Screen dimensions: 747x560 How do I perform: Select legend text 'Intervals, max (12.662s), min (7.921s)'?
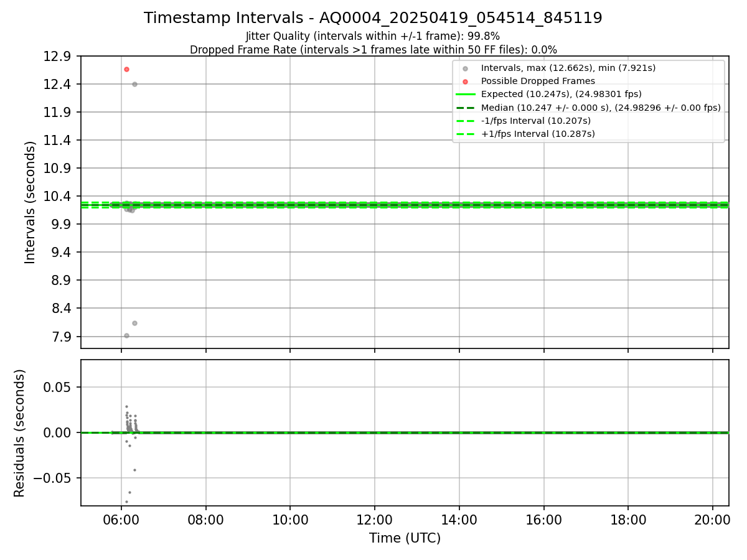click(568, 68)
